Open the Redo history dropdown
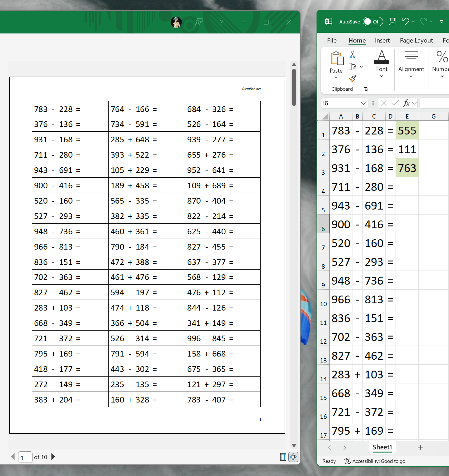This screenshot has height=476, width=449. 431,22
